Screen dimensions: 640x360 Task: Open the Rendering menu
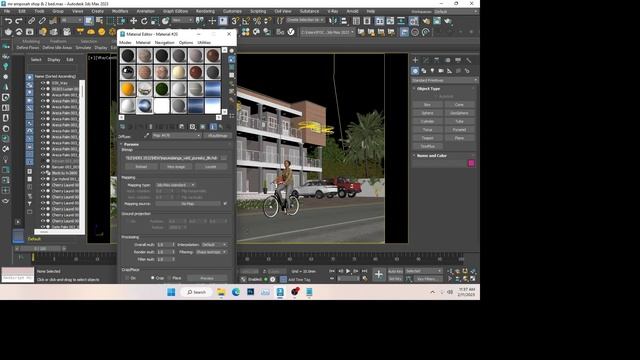tap(205, 11)
